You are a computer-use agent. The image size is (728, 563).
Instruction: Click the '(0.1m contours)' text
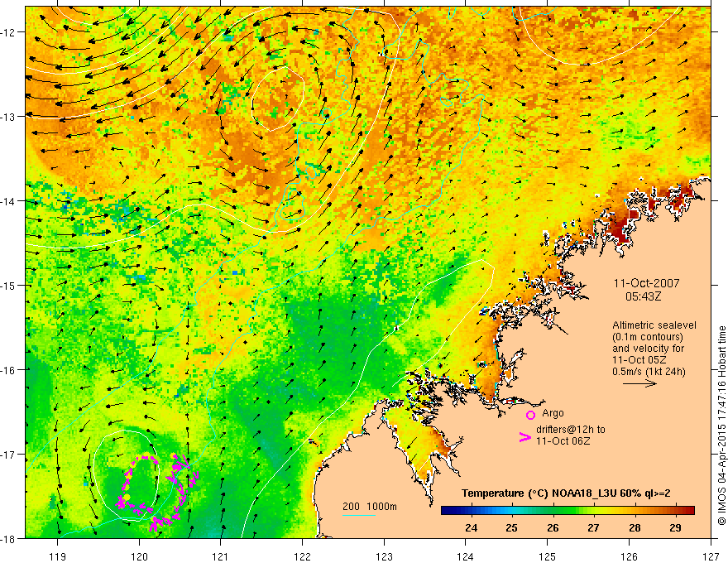[x=648, y=337]
